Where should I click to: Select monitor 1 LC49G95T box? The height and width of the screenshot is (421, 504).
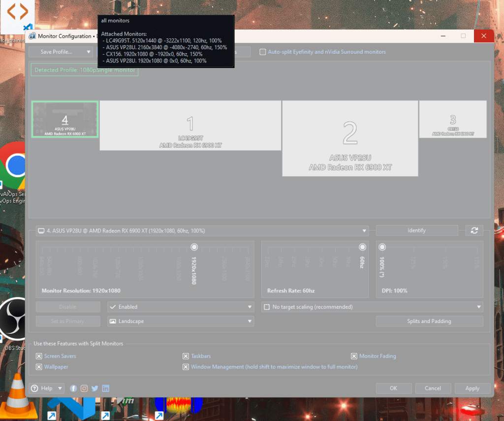pos(190,126)
